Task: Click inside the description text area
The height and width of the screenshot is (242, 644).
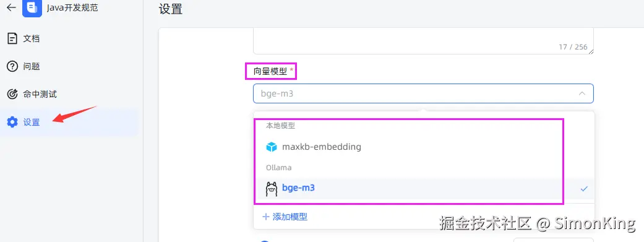Action: pos(423,41)
